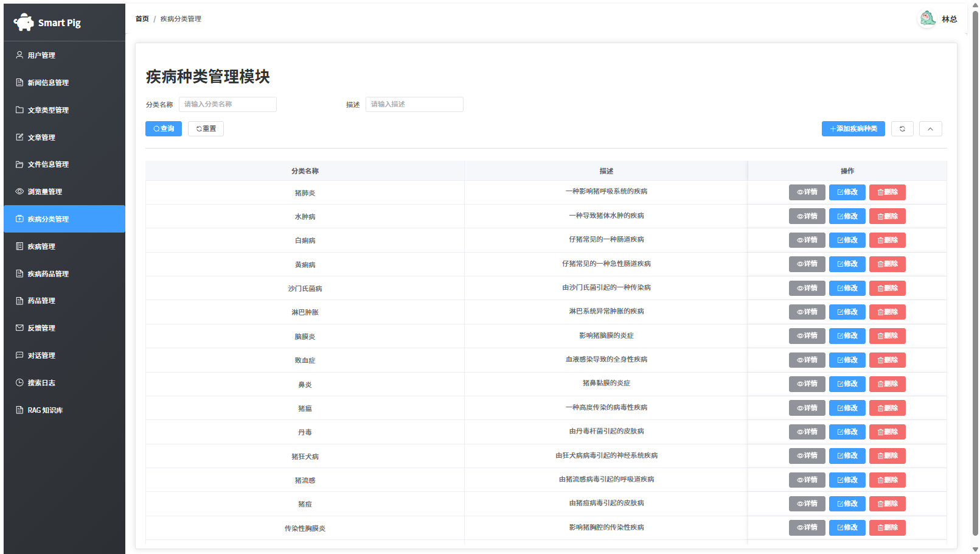This screenshot has width=980, height=554.
Task: Open 用户管理 in the sidebar
Action: pyautogui.click(x=64, y=55)
